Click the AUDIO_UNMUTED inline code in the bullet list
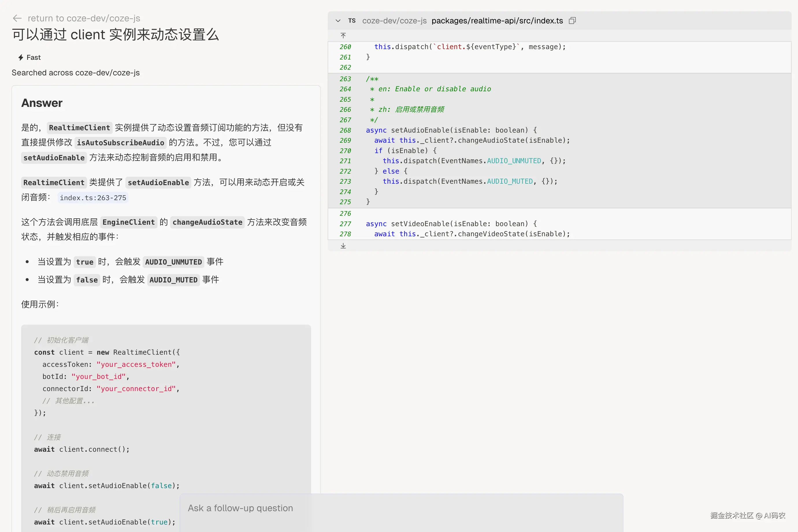 [x=173, y=262]
